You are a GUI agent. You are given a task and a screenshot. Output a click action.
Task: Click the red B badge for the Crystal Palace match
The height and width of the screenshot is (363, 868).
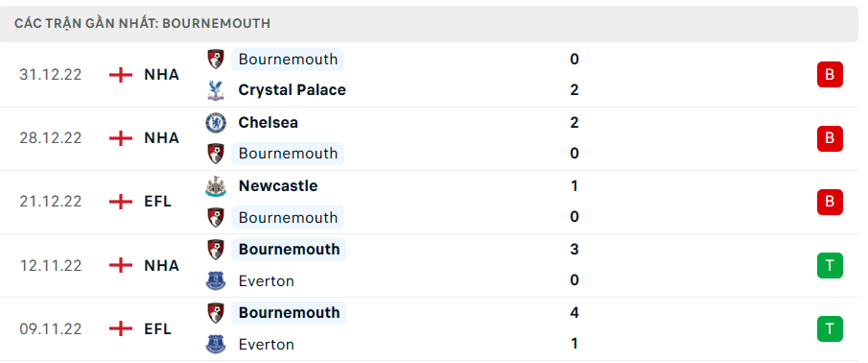(830, 74)
